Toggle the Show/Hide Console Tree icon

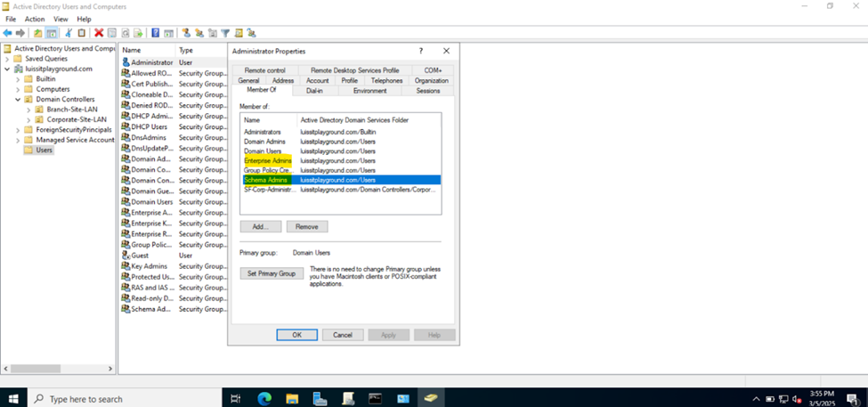[51, 33]
